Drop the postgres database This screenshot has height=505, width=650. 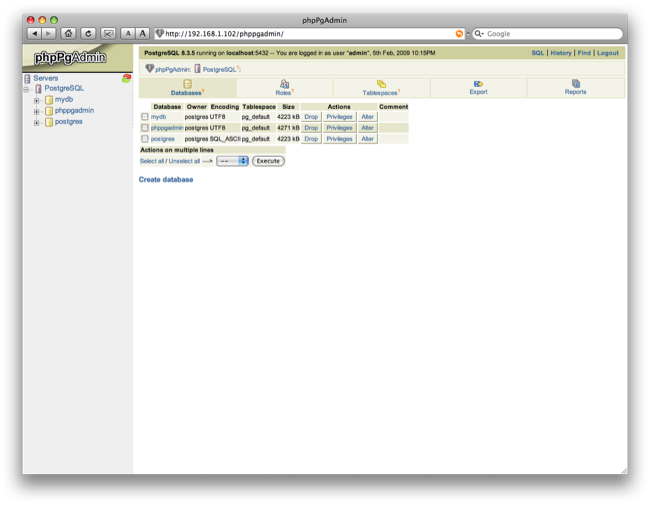(x=311, y=139)
